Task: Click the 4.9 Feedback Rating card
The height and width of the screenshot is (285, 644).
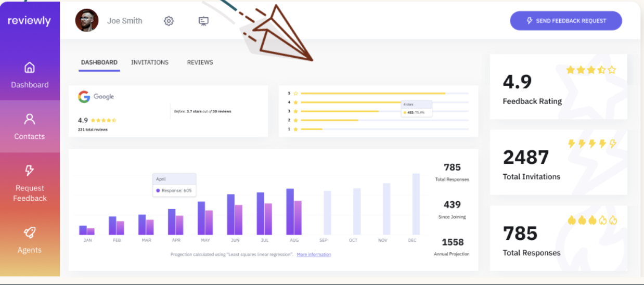Action: pos(559,87)
